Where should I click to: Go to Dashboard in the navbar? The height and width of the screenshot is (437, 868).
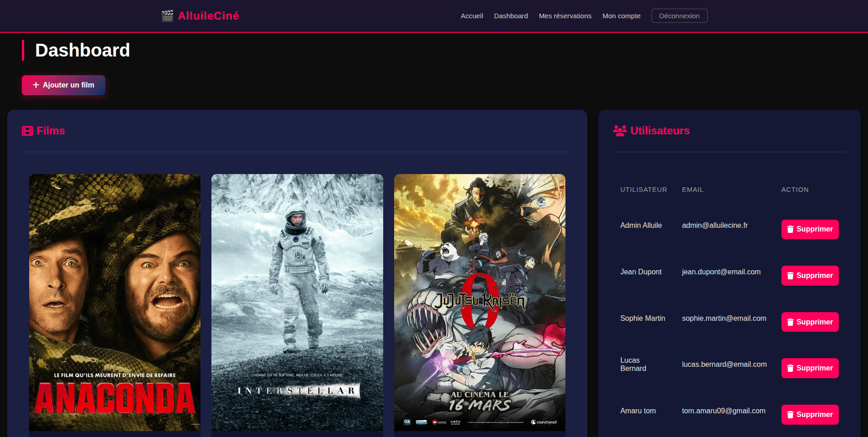(x=511, y=16)
